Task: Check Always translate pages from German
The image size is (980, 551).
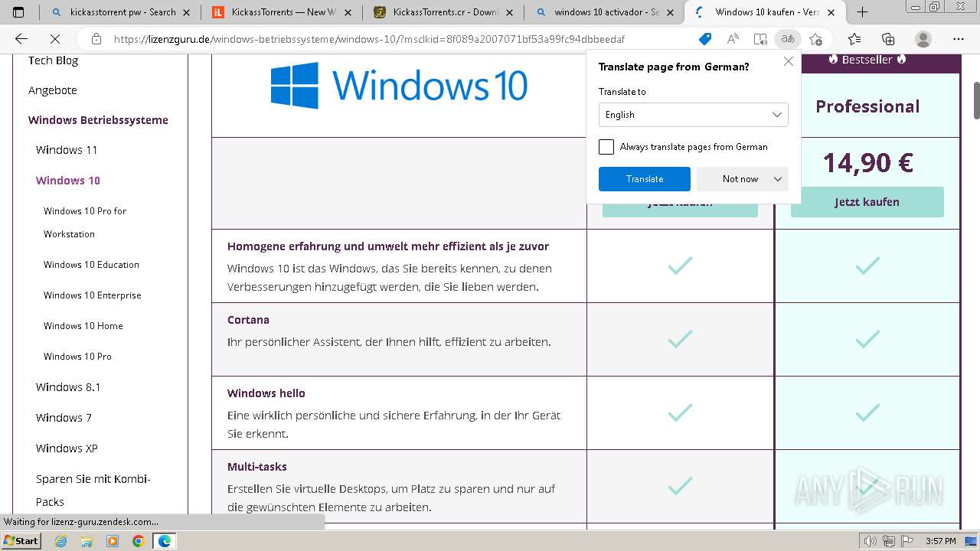Action: pos(606,147)
